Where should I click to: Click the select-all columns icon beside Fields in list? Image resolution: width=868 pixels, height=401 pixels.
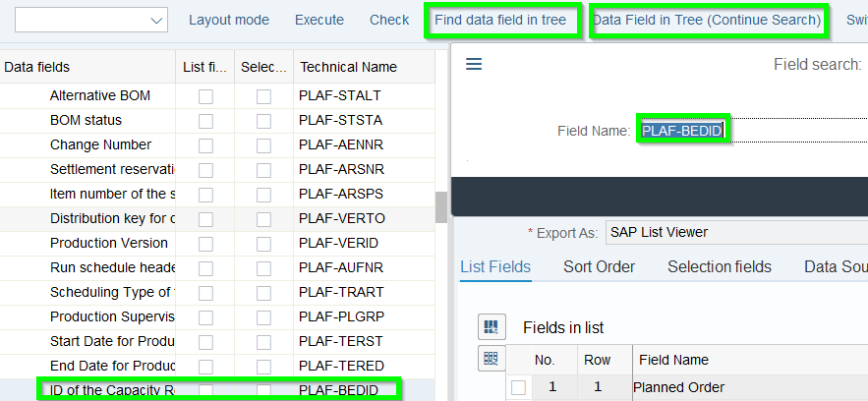492,326
